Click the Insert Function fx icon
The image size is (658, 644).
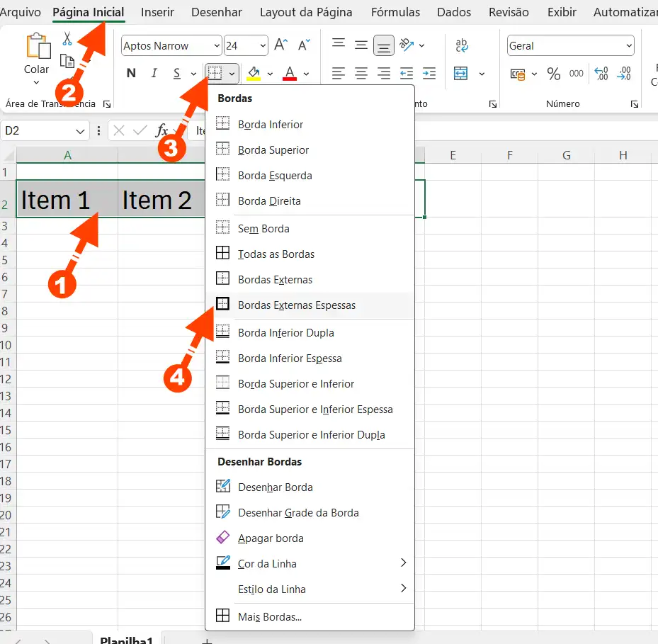(162, 130)
